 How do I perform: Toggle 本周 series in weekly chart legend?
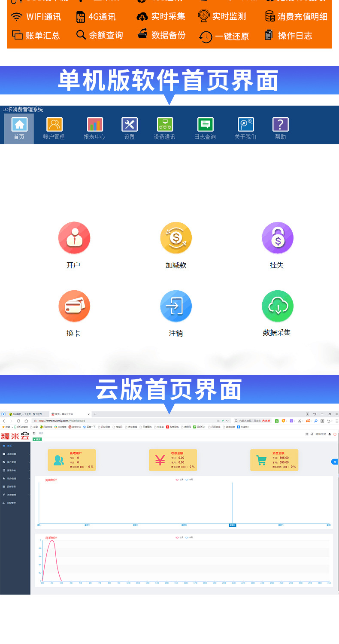pyautogui.click(x=189, y=479)
